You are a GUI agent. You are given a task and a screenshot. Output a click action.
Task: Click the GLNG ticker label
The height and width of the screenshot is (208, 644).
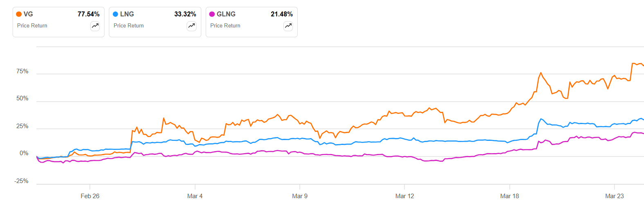tap(226, 14)
